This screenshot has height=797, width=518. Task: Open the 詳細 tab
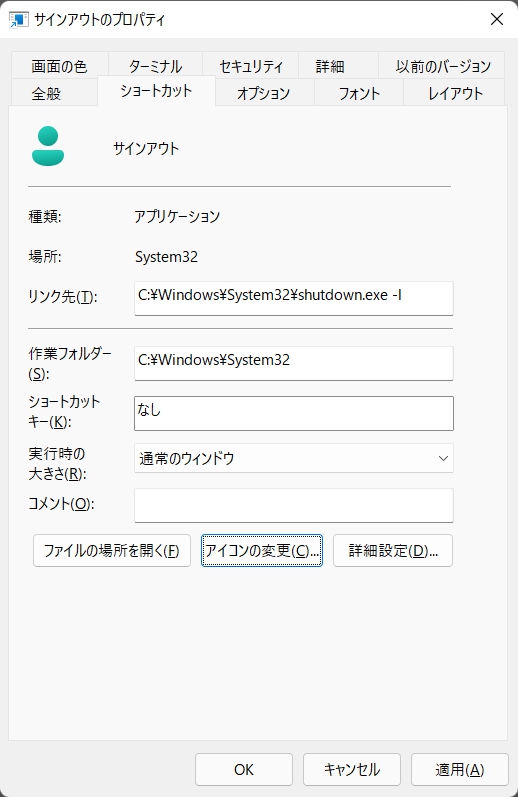(x=330, y=66)
